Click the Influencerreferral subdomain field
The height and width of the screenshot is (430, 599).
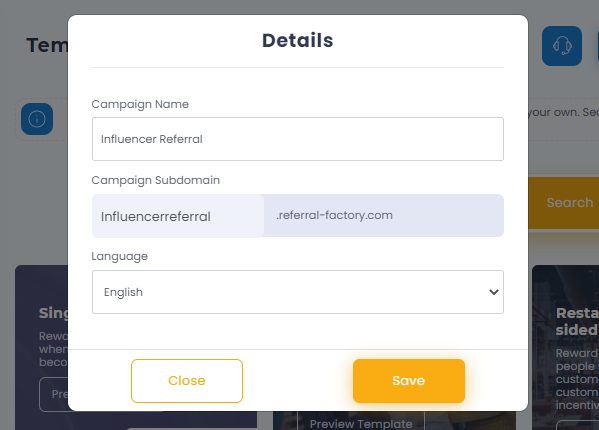tap(178, 216)
